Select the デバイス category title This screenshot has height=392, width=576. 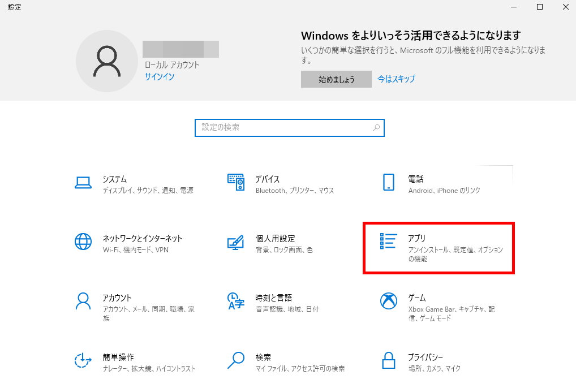(x=268, y=179)
